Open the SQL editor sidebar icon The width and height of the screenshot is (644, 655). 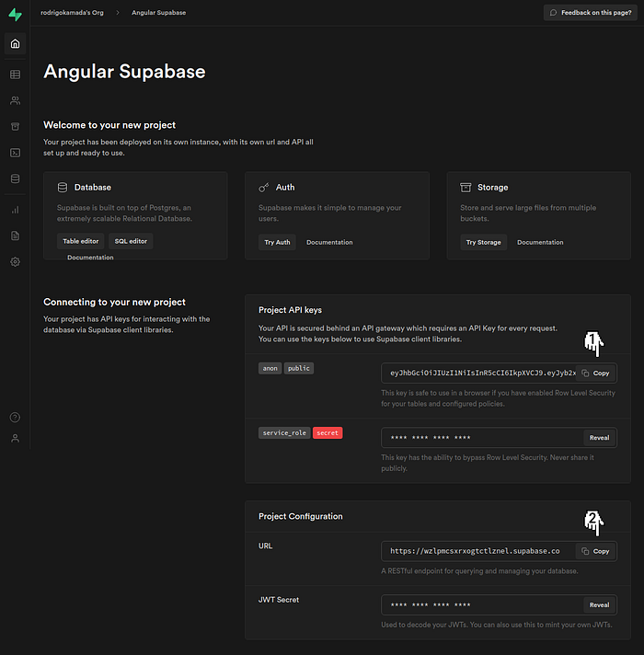click(x=15, y=153)
